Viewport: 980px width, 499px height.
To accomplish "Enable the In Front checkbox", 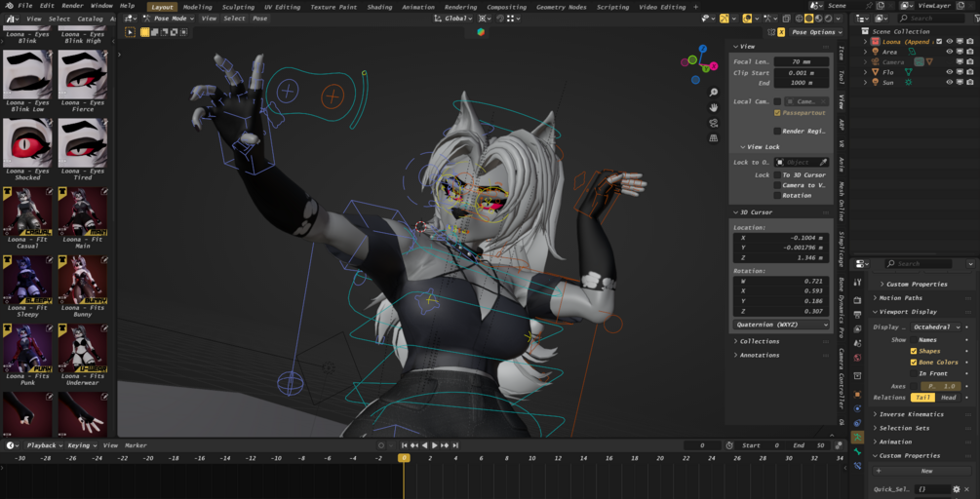I will [x=913, y=373].
